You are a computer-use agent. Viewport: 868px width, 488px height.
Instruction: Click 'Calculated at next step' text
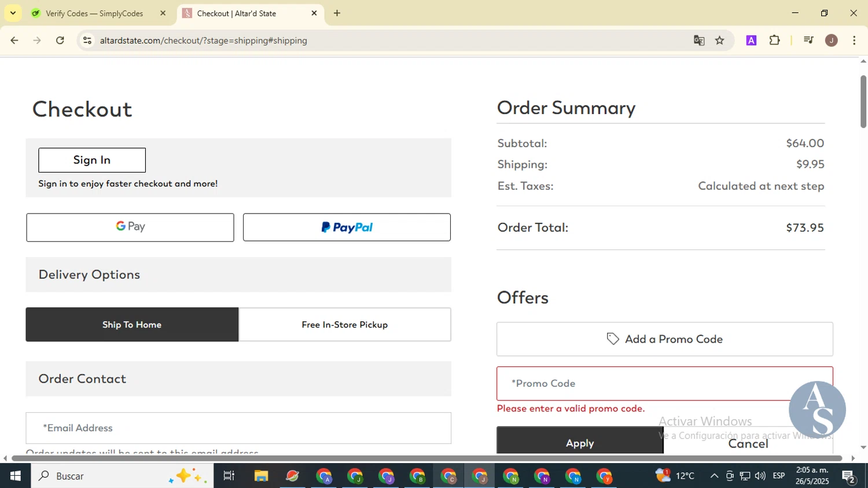(761, 186)
